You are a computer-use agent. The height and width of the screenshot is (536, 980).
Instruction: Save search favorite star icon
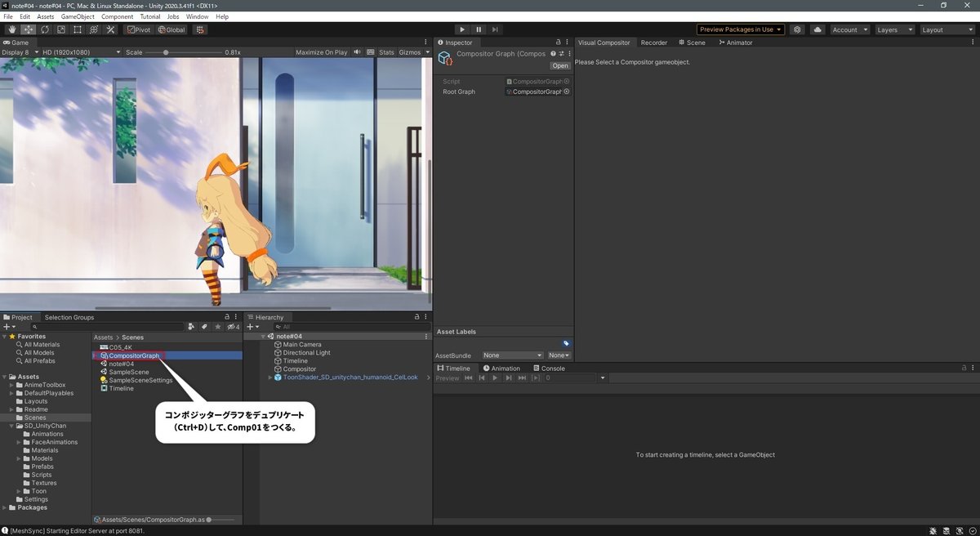tap(217, 327)
